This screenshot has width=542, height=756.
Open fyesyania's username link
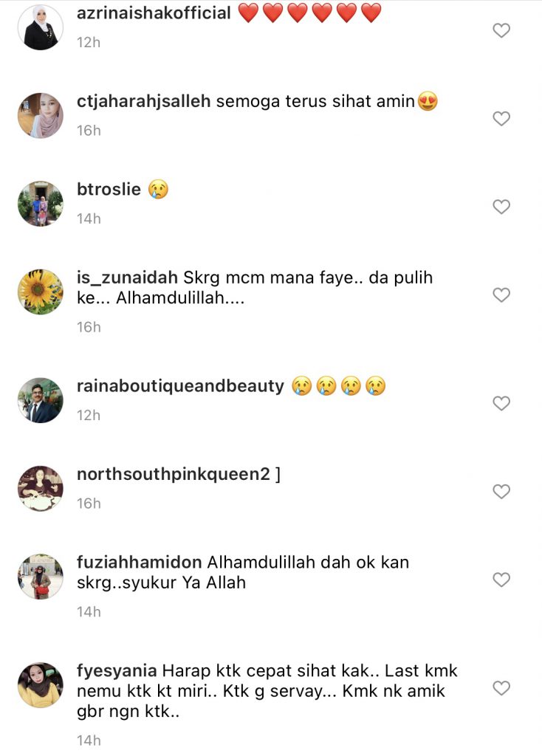pyautogui.click(x=117, y=671)
